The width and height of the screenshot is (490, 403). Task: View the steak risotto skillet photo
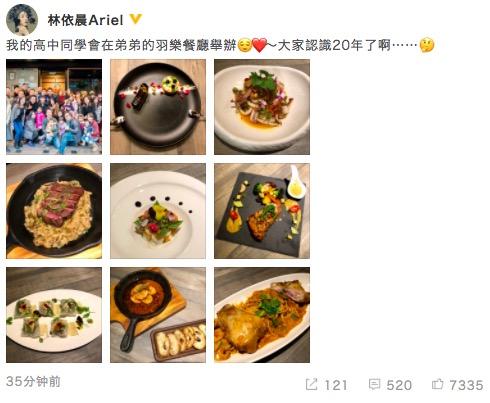[54, 211]
